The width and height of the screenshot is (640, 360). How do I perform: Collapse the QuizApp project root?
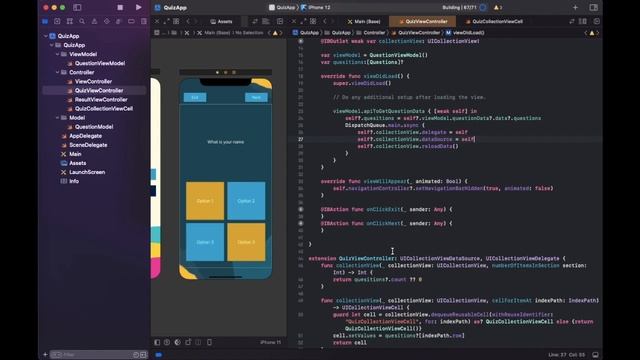tap(46, 36)
